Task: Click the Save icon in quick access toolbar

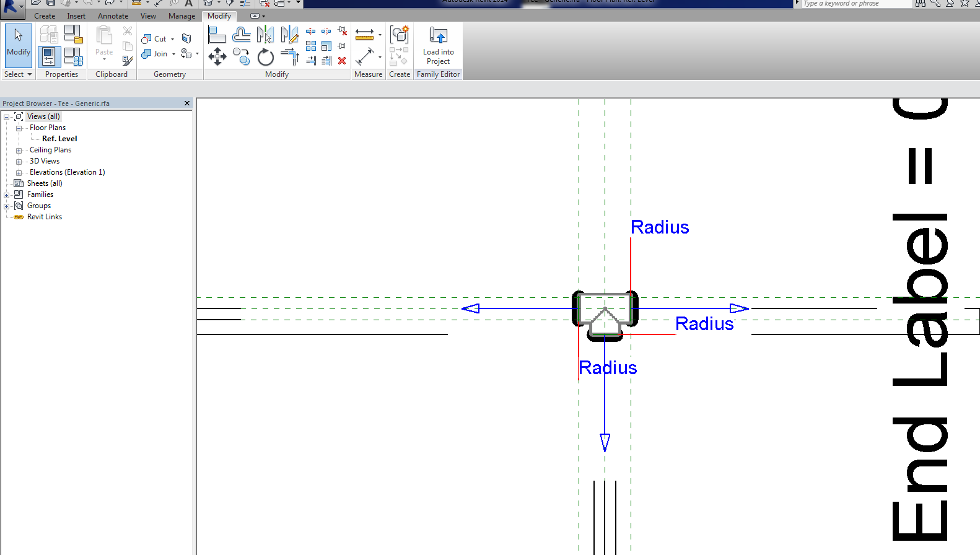Action: click(51, 3)
